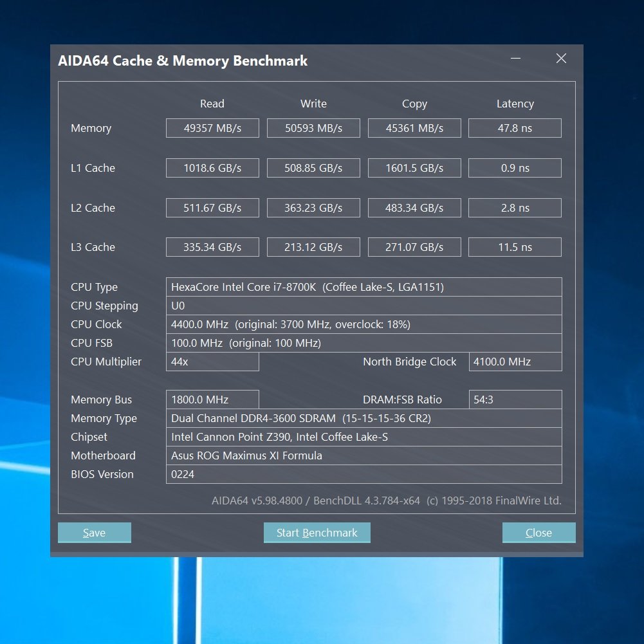Select L3 Cache Copy 271.07 GB/s cell

[x=414, y=247]
